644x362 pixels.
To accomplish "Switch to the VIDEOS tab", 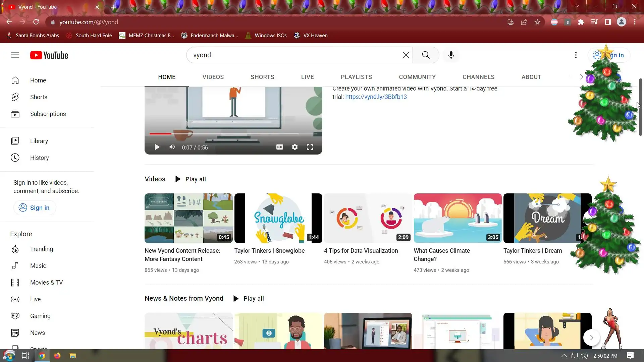I will [213, 77].
